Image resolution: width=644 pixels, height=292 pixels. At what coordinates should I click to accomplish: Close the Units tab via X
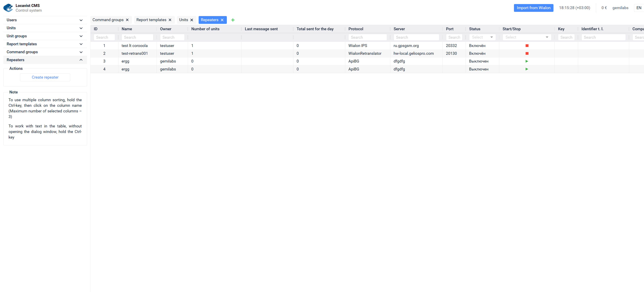(192, 20)
